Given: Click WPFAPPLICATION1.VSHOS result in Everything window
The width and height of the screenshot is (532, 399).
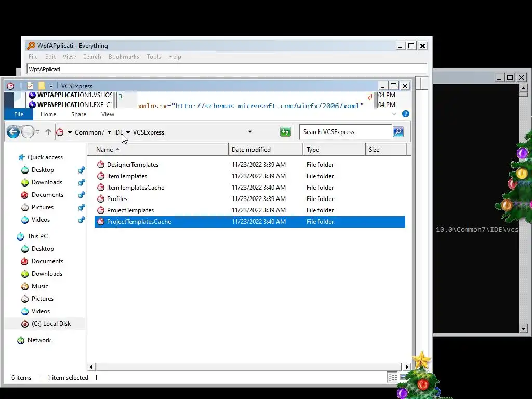Looking at the screenshot, I should 75,95.
